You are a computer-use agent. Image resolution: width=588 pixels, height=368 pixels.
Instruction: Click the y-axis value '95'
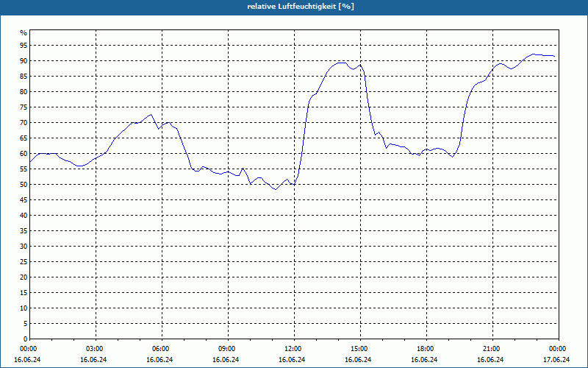click(24, 46)
